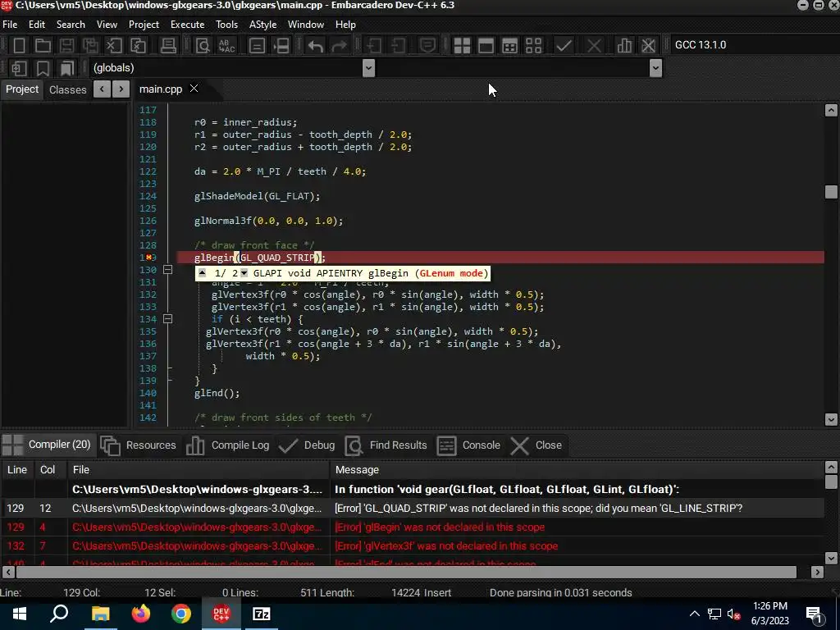Click the Close All files toolbar icon

tap(138, 46)
